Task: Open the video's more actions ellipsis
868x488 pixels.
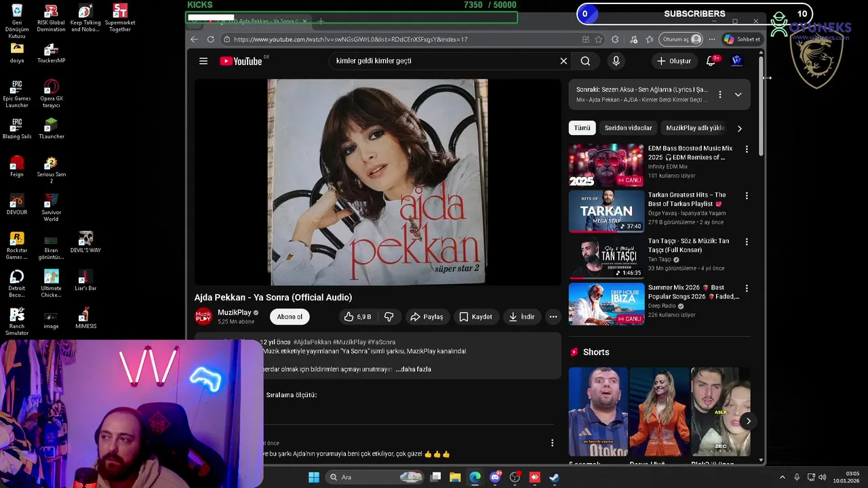Action: [x=553, y=317]
